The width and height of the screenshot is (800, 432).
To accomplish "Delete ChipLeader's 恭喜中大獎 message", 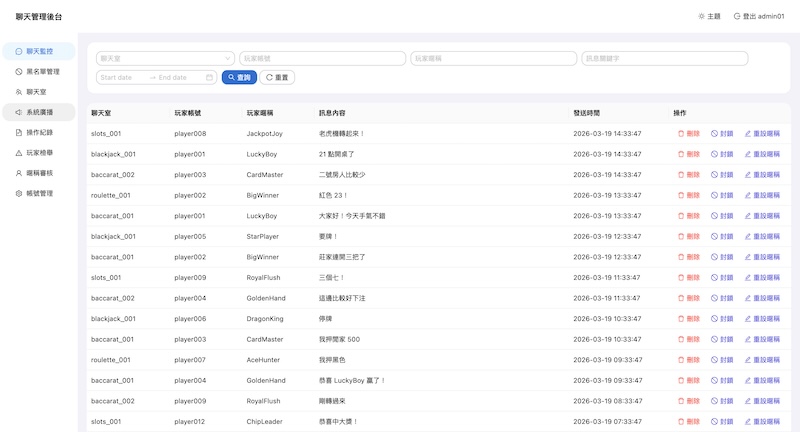I will coord(689,421).
